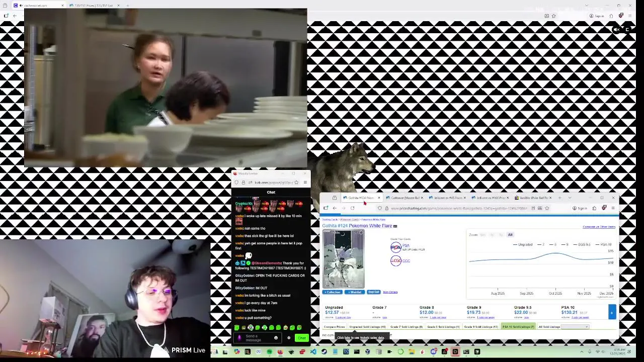The width and height of the screenshot is (644, 362).
Task: Click the new tab plus in the pricecharting browser
Action: 559,198
